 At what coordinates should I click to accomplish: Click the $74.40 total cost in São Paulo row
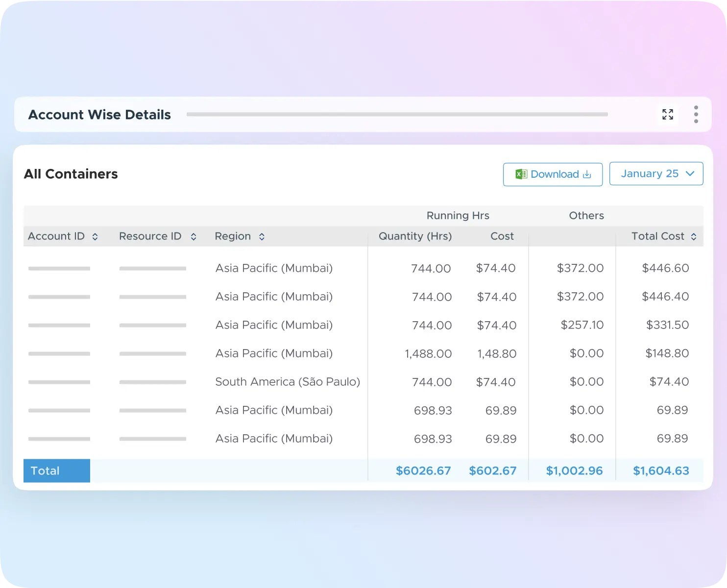(669, 382)
